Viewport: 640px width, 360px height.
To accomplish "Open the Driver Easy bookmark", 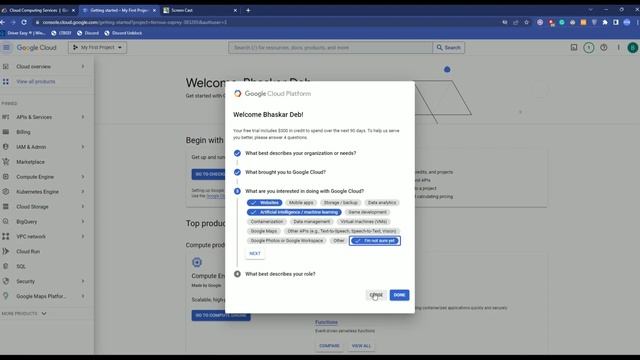I will [23, 33].
